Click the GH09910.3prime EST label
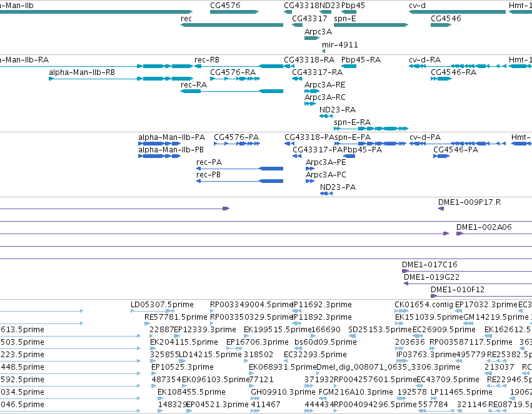Image resolution: width=532 pixels, height=414 pixels. 283,393
